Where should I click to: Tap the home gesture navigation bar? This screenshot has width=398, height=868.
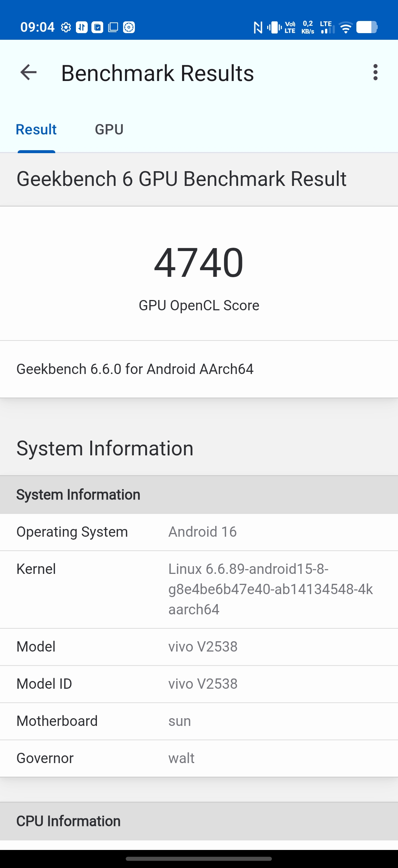pos(199,859)
